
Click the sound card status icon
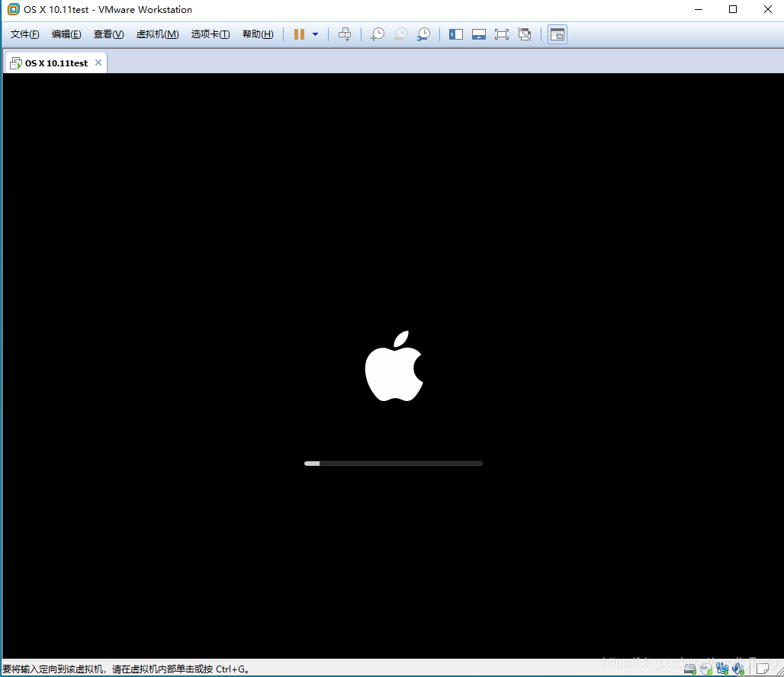coord(738,669)
